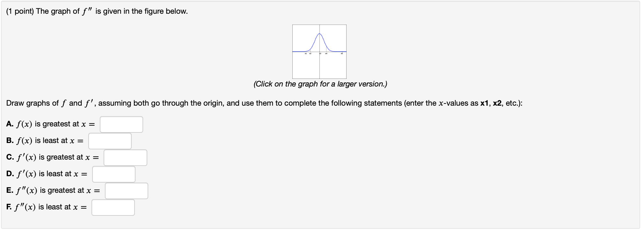Image resolution: width=644 pixels, height=233 pixels.
Task: Focus the field where f''(x) is least
Action: click(x=113, y=207)
